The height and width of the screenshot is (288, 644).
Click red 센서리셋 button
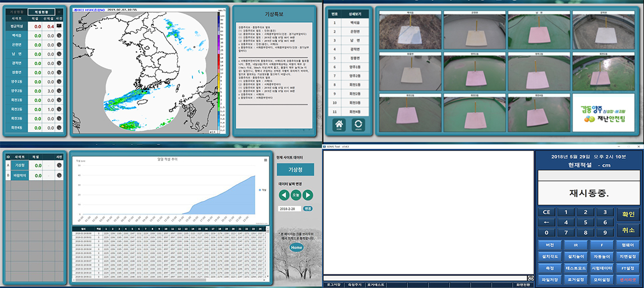(628, 280)
